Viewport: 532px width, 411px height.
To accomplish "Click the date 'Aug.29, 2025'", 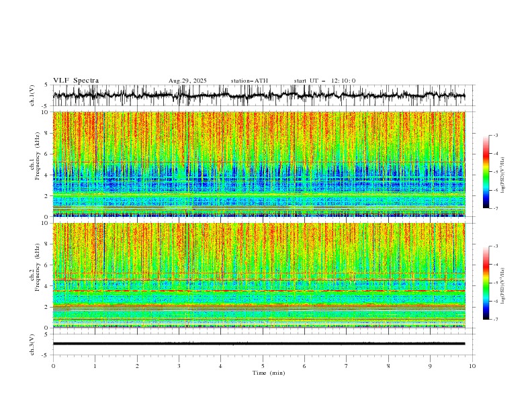I will click(x=187, y=81).
